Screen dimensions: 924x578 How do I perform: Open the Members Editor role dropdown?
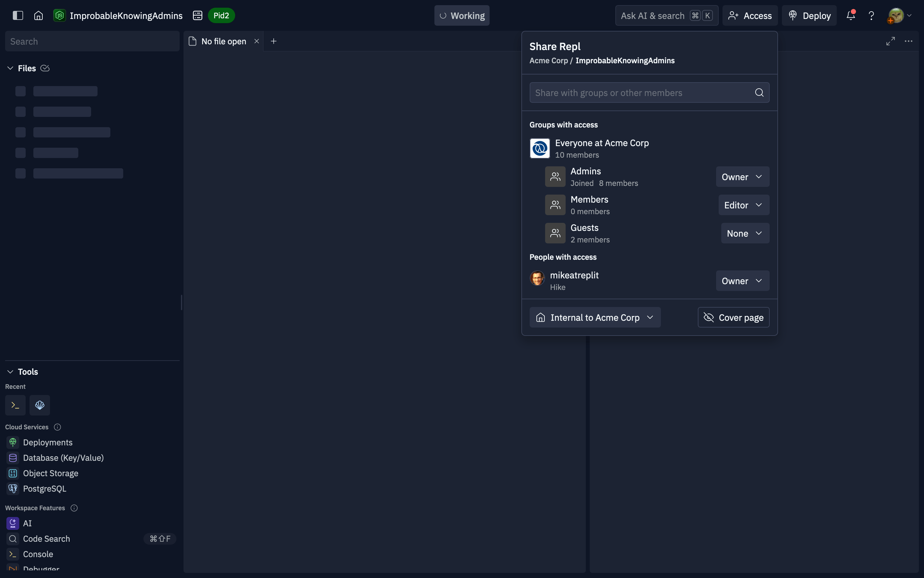tap(744, 205)
